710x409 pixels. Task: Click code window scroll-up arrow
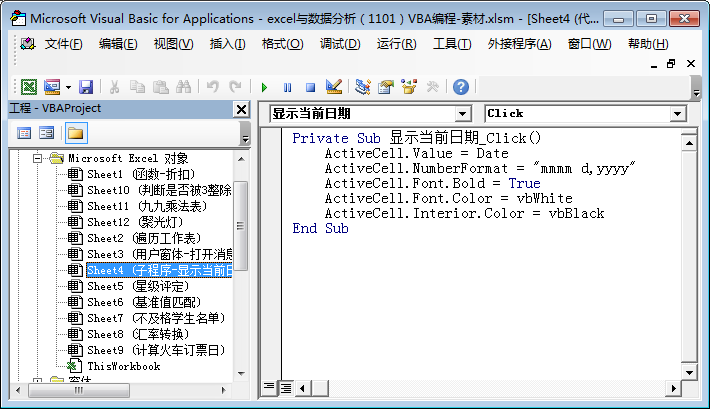[689, 143]
